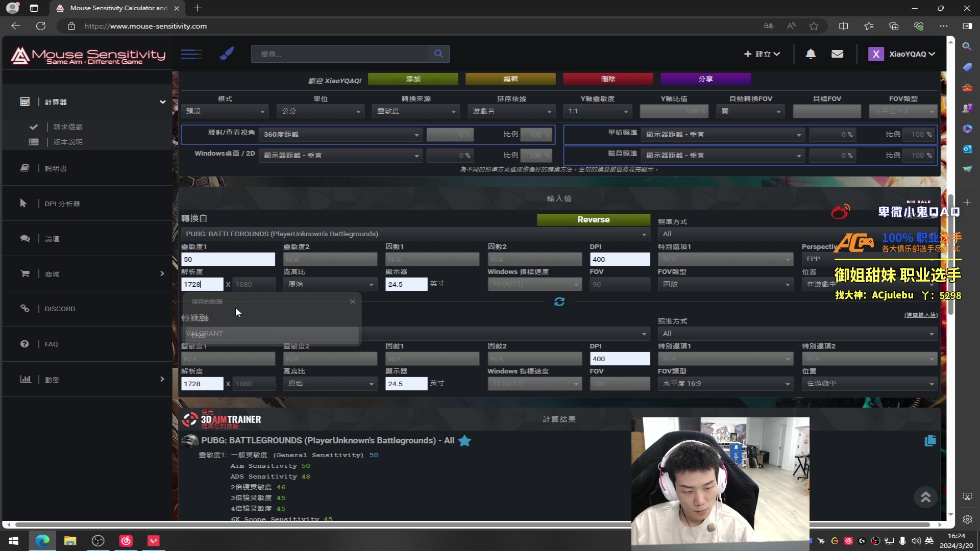Click the 清空輸入值 link
The image size is (980, 551).
pos(921,315)
